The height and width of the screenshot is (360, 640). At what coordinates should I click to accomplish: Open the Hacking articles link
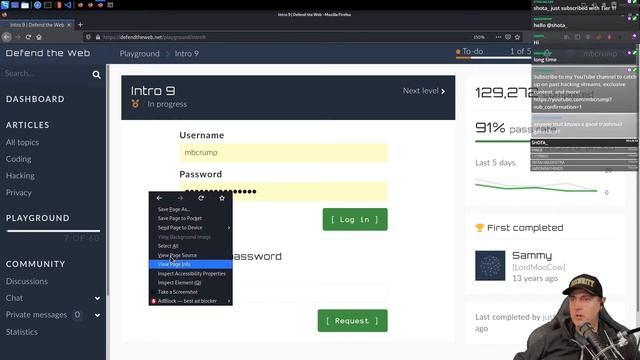point(20,176)
